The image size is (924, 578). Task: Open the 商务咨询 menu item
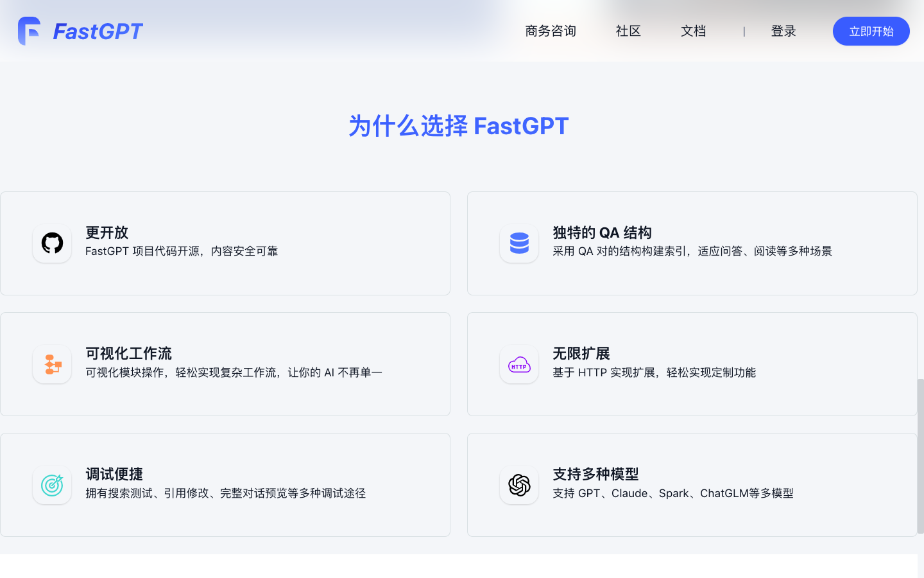[550, 31]
